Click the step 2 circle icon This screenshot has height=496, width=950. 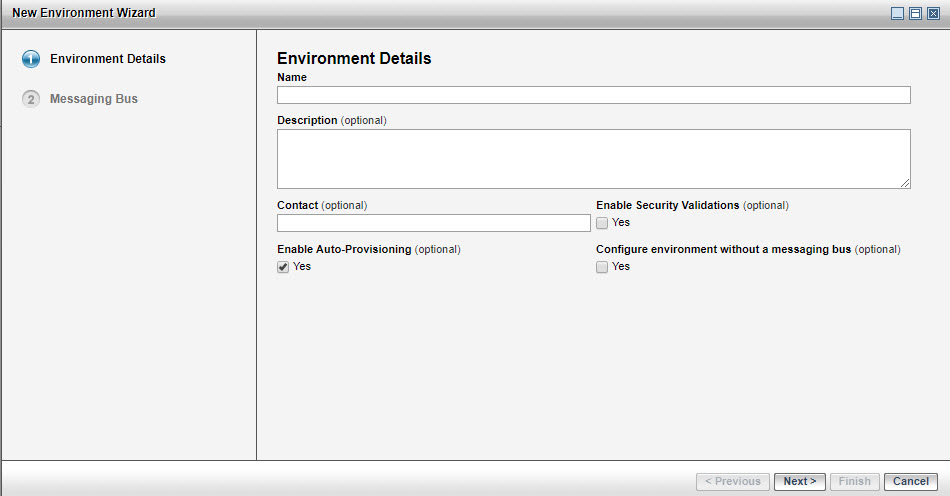tap(31, 99)
